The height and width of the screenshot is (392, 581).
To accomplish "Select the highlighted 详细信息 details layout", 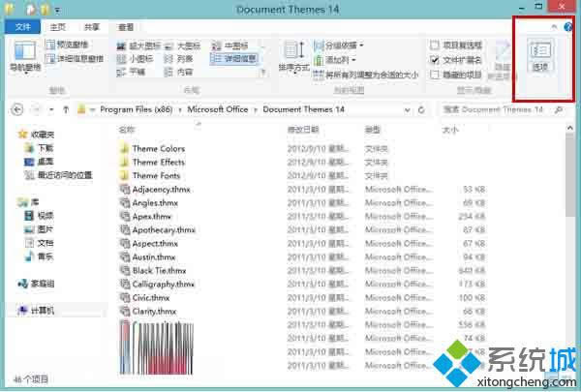I will [233, 58].
